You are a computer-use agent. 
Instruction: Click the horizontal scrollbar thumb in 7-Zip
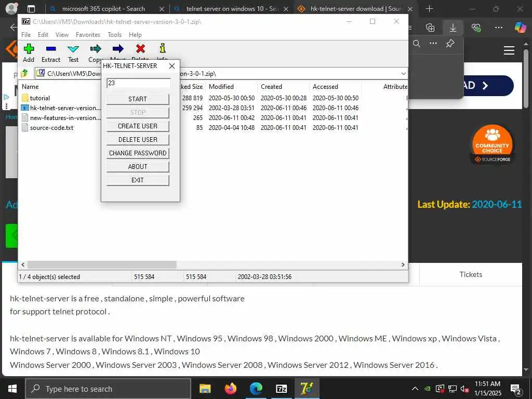(x=102, y=264)
